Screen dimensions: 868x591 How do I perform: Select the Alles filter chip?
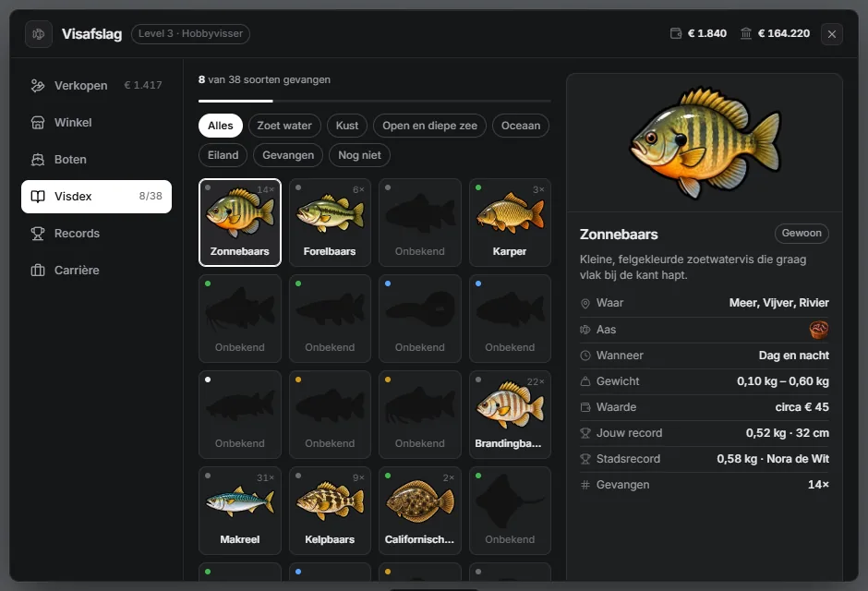[221, 126]
